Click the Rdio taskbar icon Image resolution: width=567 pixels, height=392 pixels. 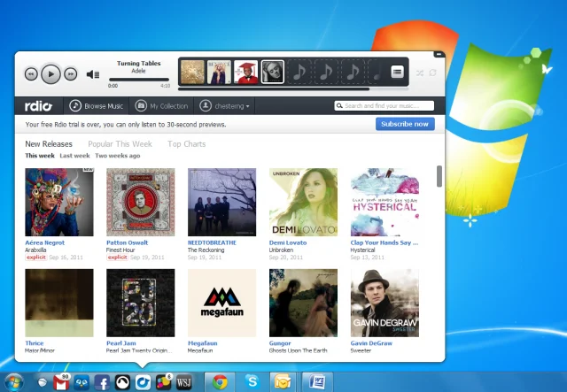(143, 382)
